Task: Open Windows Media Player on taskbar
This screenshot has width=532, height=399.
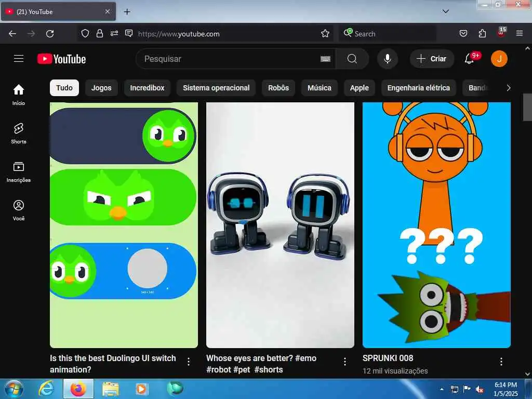Action: pyautogui.click(x=142, y=389)
